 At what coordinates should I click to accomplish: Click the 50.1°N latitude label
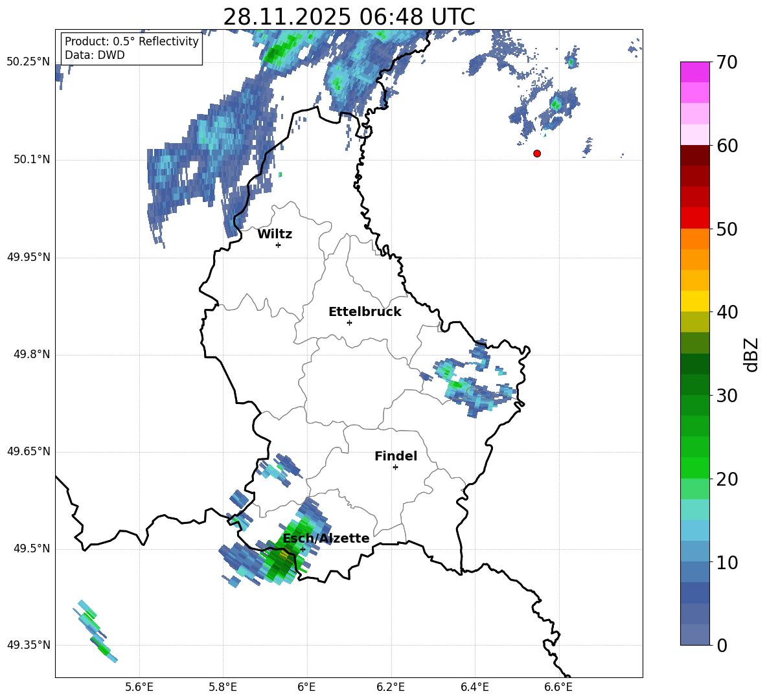[x=32, y=159]
